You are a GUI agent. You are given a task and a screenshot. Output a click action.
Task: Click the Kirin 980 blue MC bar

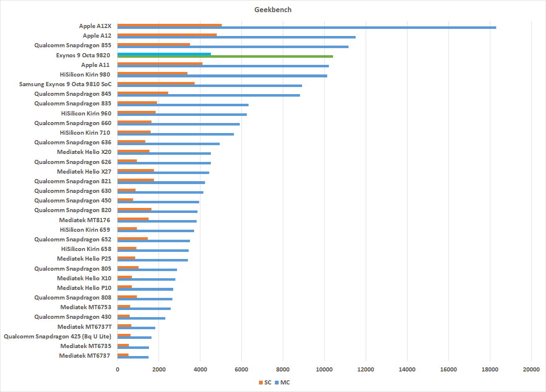point(222,76)
